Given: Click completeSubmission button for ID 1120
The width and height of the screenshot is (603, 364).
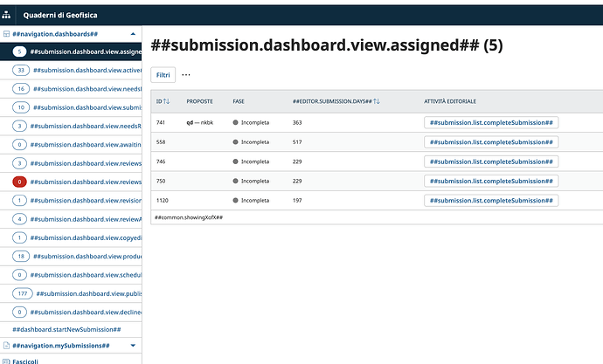Looking at the screenshot, I should (491, 201).
